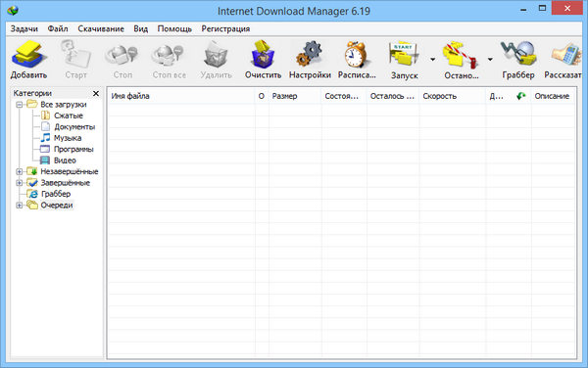The width and height of the screenshot is (588, 368).
Task: Close the Категории panel
Action: coord(96,93)
